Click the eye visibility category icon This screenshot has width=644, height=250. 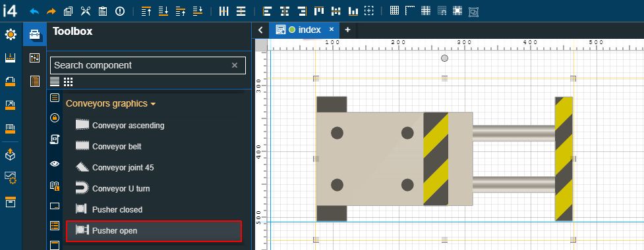(55, 164)
